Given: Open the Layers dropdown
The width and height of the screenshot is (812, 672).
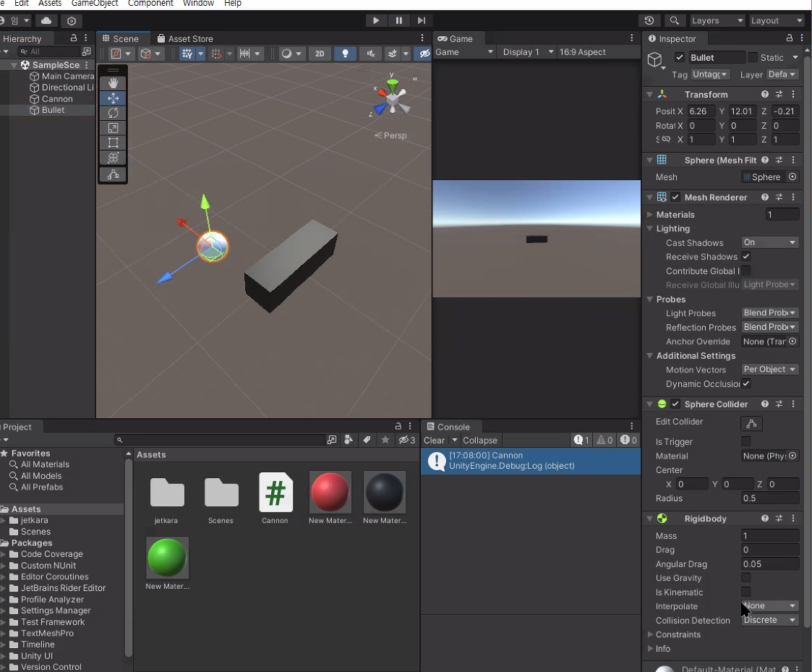Looking at the screenshot, I should click(717, 21).
